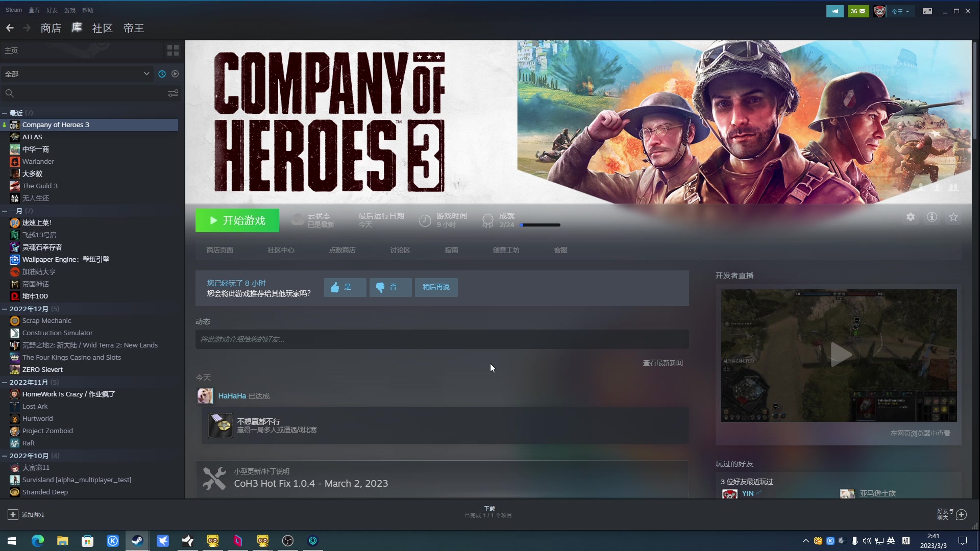This screenshot has height=551, width=980.
Task: Open the 创意工坊 link
Action: click(506, 250)
